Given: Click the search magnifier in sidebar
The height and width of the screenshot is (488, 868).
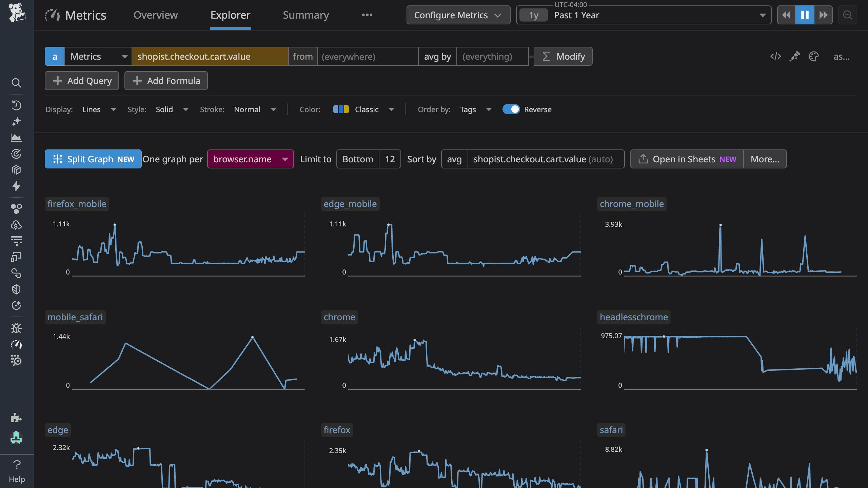Looking at the screenshot, I should 16,83.
